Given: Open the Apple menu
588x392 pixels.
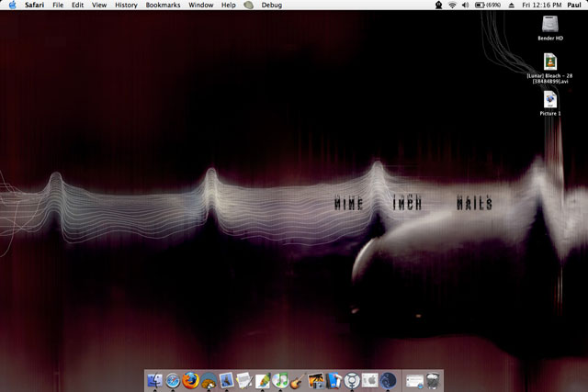Looking at the screenshot, I should click(x=12, y=6).
